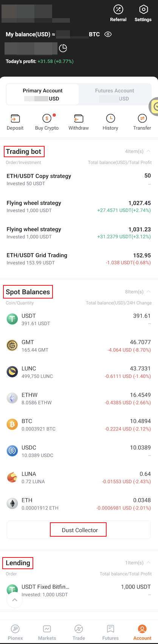This screenshot has height=644, width=158.
Task: Tap the scroll-to-top arrow button
Action: click(14, 599)
